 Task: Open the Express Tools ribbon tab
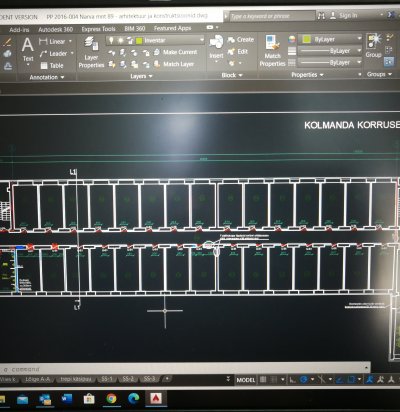[98, 29]
